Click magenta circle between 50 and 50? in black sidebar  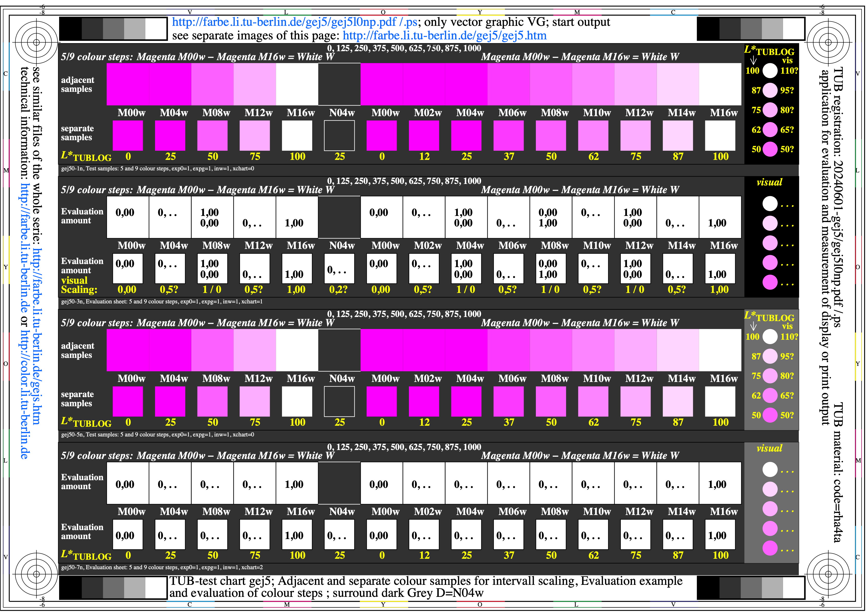tap(770, 149)
